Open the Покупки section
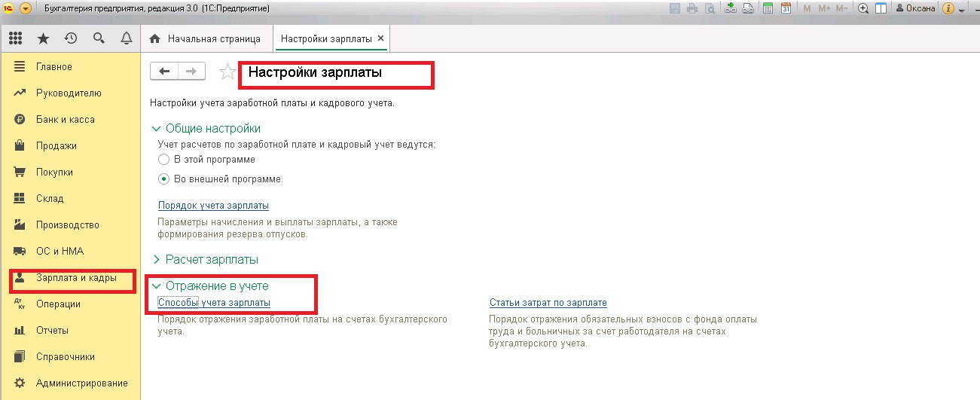The width and height of the screenshot is (980, 400). click(x=70, y=173)
